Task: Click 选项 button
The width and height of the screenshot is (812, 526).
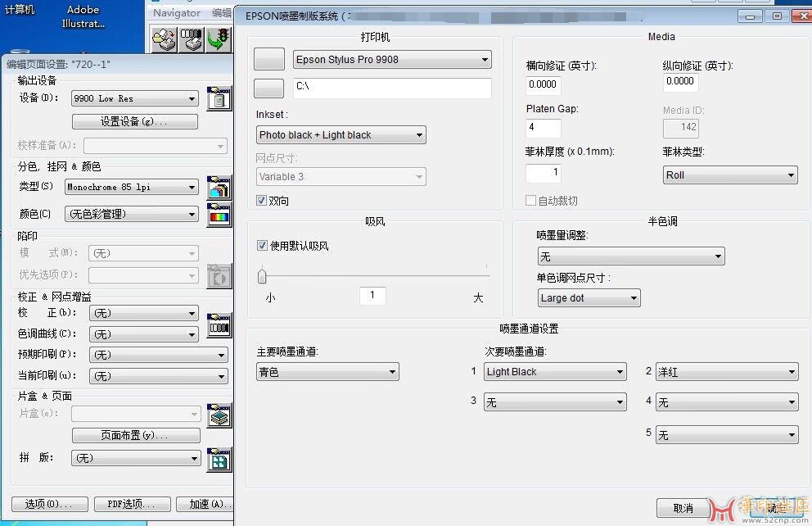Action: 50,504
